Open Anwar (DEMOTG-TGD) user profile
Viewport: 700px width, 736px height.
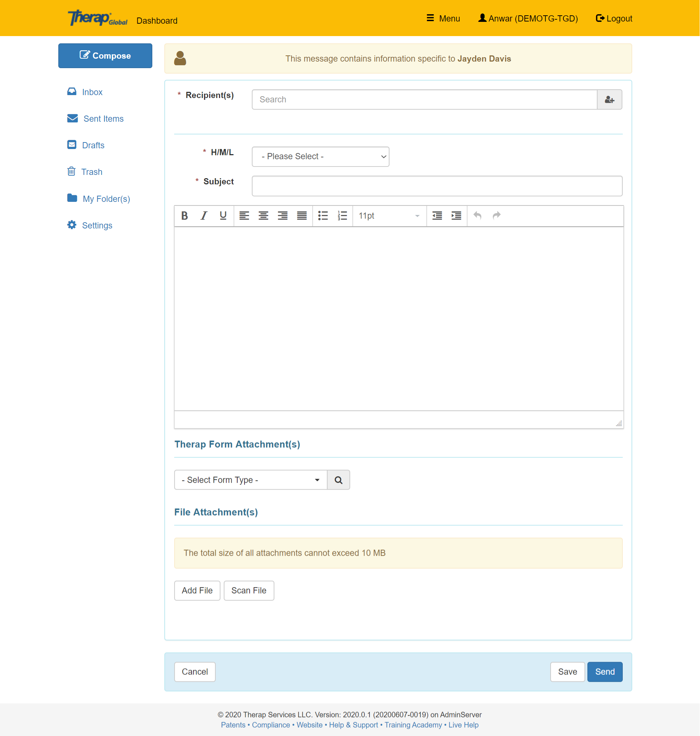click(528, 18)
